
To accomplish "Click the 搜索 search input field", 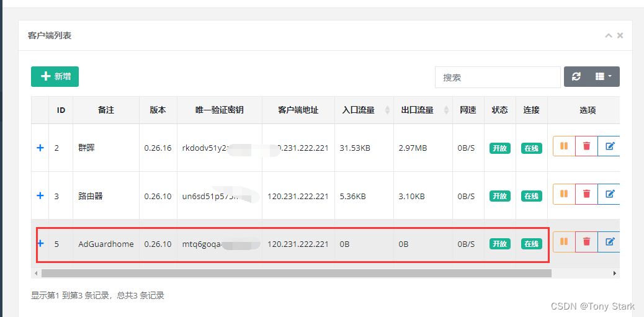I will coord(498,77).
